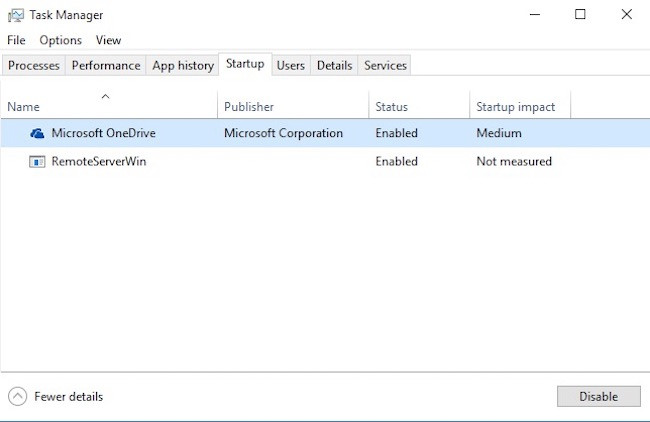This screenshot has height=422, width=650.
Task: Click the sort arrow above Name column
Action: (105, 96)
